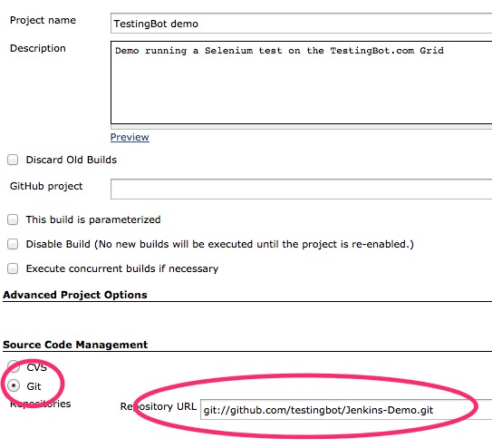492x448 pixels.
Task: Toggle the Disable Build checkbox
Action: [13, 244]
